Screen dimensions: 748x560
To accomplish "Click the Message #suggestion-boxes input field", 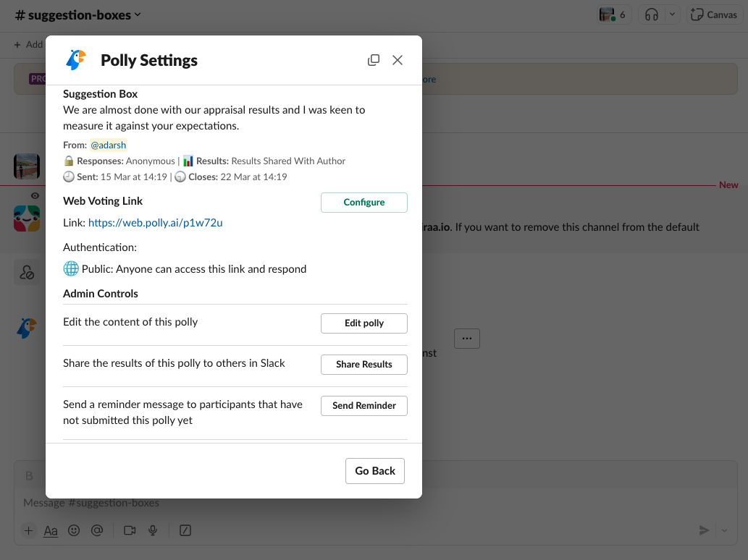I will point(376,503).
